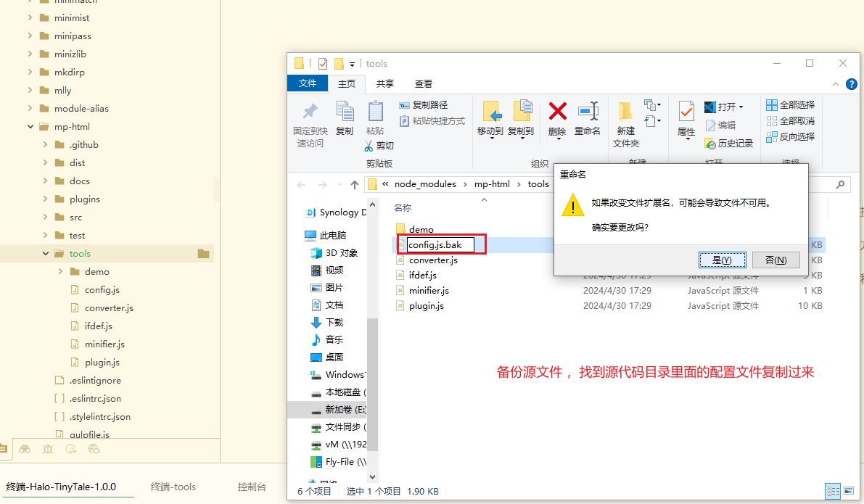The height and width of the screenshot is (504, 864).
Task: Click Fly-File network drive
Action: click(x=339, y=462)
